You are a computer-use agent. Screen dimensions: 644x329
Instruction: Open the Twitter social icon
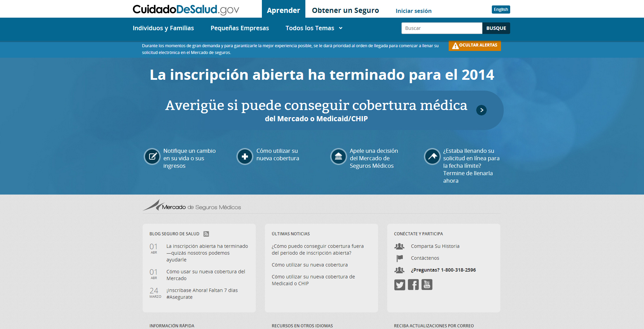coord(400,285)
